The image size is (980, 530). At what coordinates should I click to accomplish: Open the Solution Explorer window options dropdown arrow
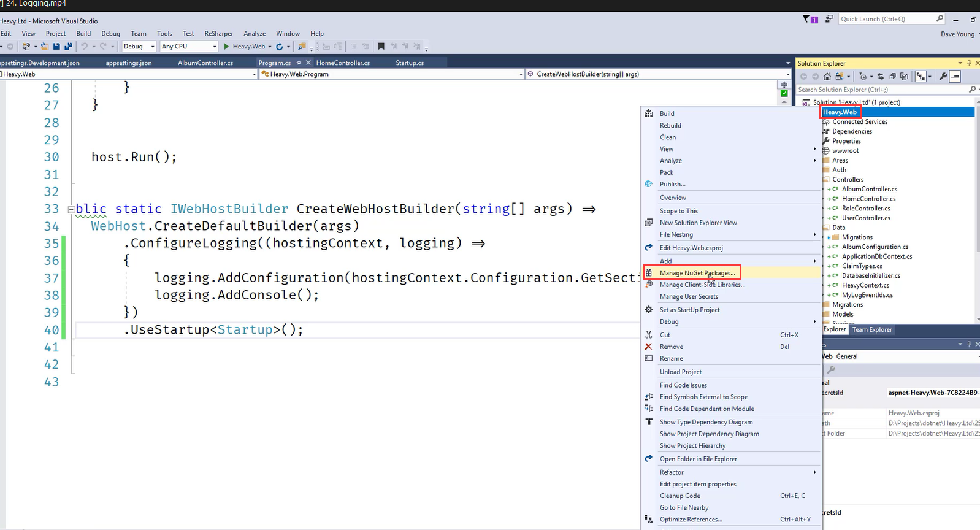click(960, 63)
